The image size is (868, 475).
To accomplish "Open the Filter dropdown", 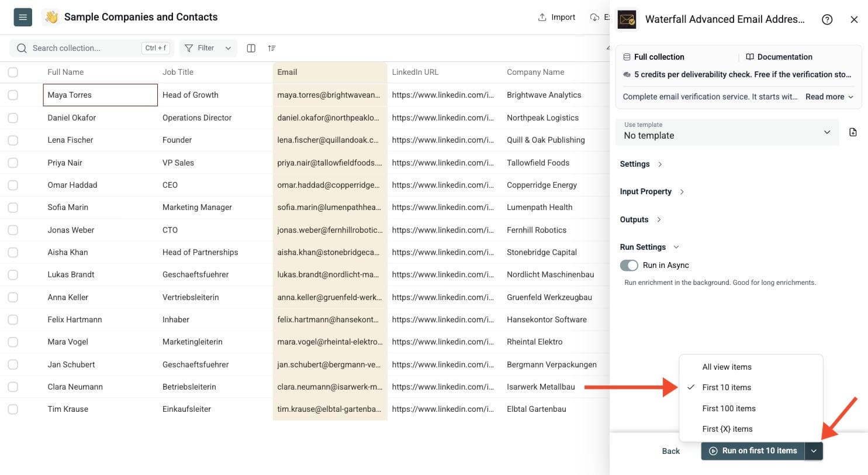I will pos(208,48).
